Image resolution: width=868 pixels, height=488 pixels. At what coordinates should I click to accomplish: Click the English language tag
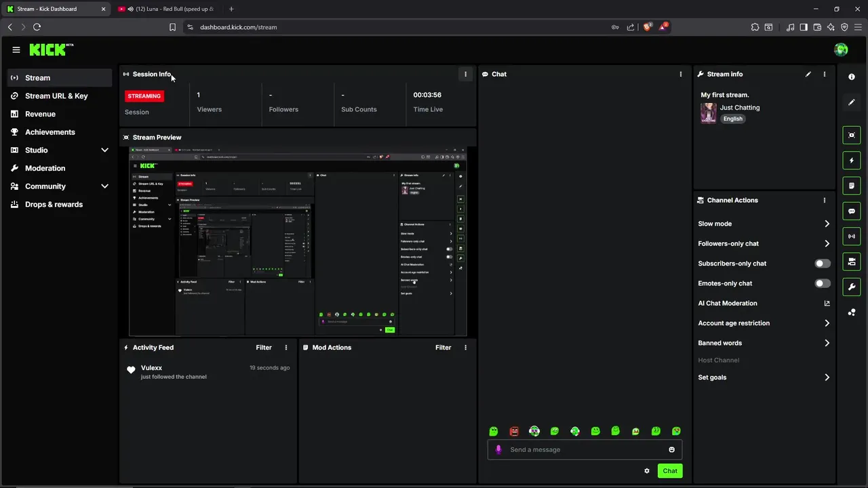[732, 119]
